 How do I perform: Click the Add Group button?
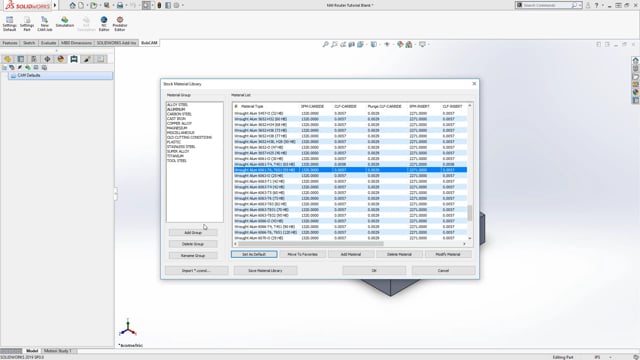pyautogui.click(x=193, y=233)
